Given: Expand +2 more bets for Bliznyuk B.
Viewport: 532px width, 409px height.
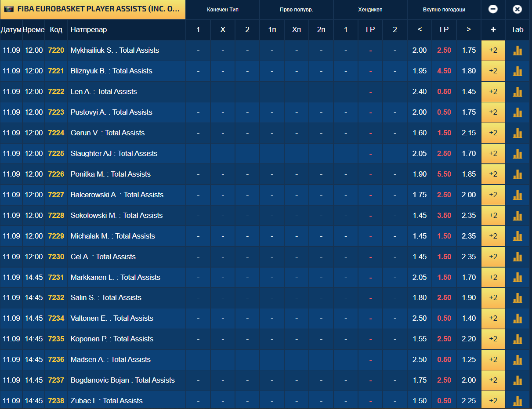Looking at the screenshot, I should point(493,71).
